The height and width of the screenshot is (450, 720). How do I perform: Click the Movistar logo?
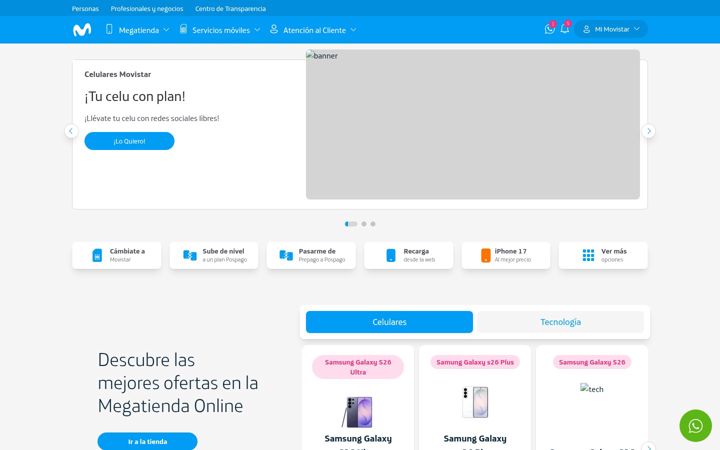tap(82, 30)
